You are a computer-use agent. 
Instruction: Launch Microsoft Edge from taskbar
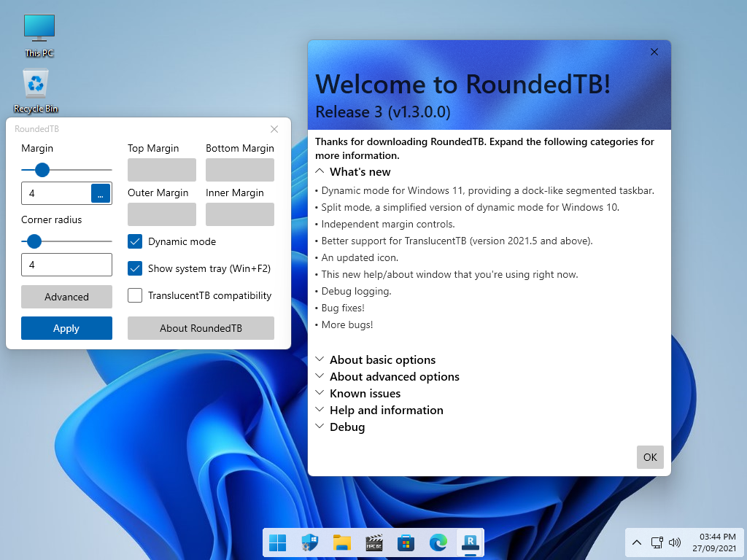coord(438,542)
